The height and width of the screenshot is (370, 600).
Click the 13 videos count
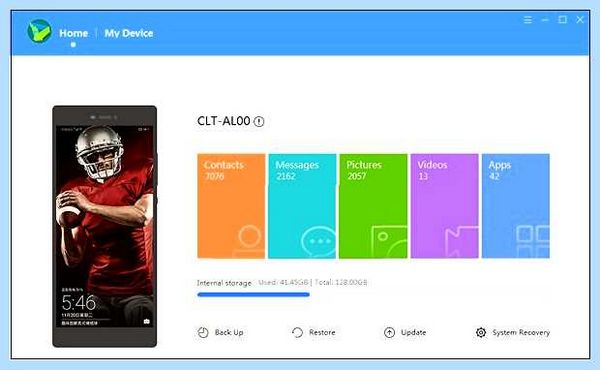pos(423,176)
